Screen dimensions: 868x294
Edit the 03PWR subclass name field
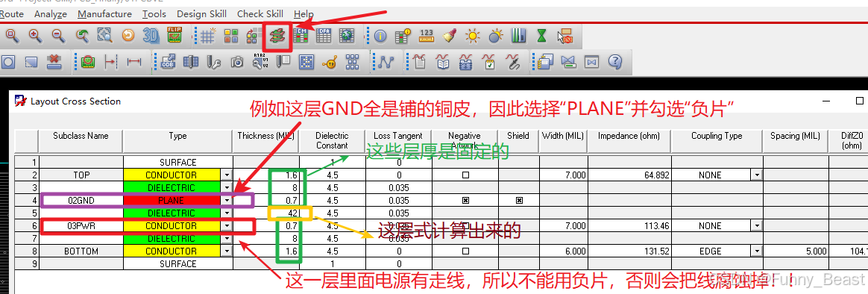pos(81,226)
